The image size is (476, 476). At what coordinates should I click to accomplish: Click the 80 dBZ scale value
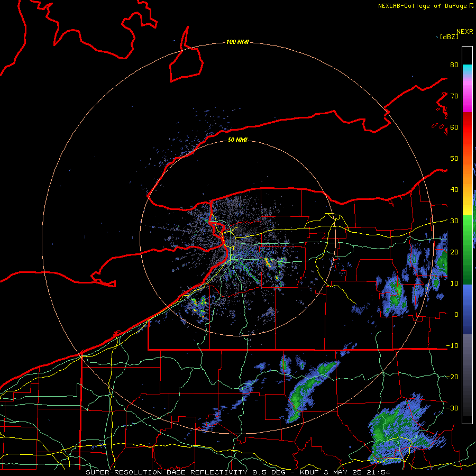(454, 65)
